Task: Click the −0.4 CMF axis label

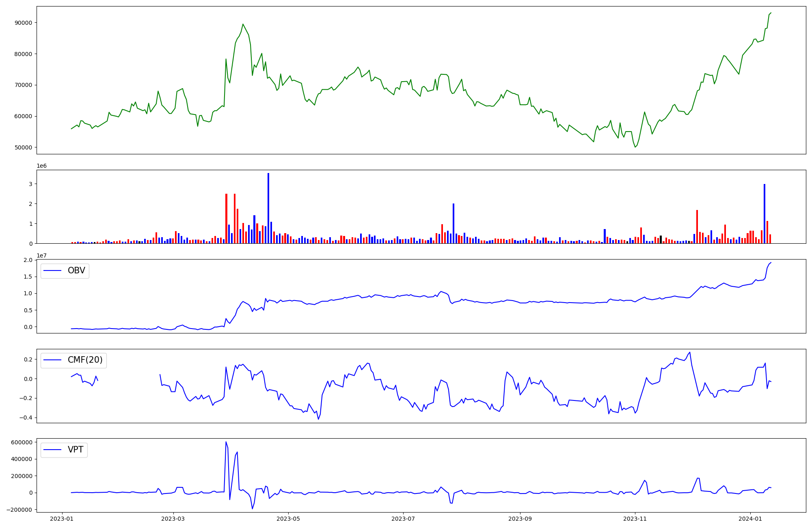Action: tap(25, 418)
